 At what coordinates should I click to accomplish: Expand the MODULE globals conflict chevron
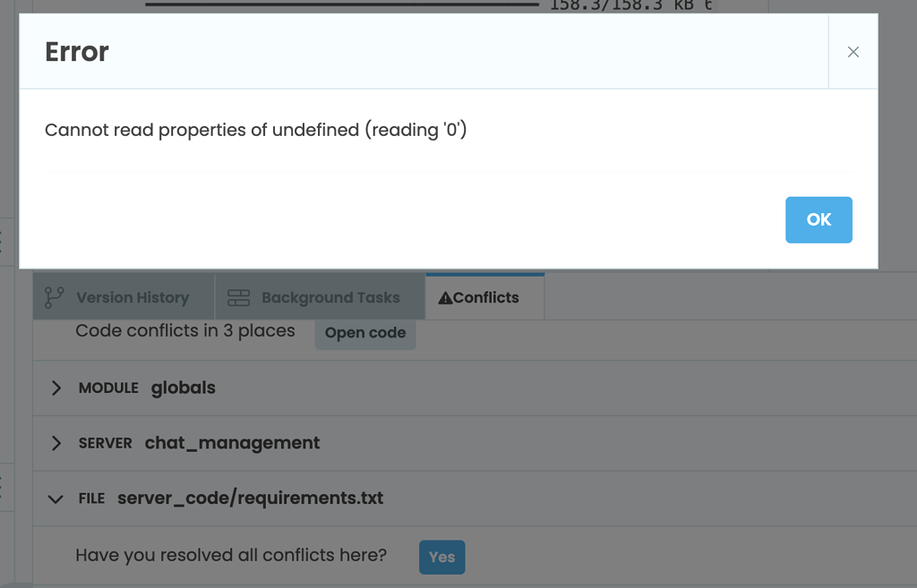pyautogui.click(x=56, y=388)
